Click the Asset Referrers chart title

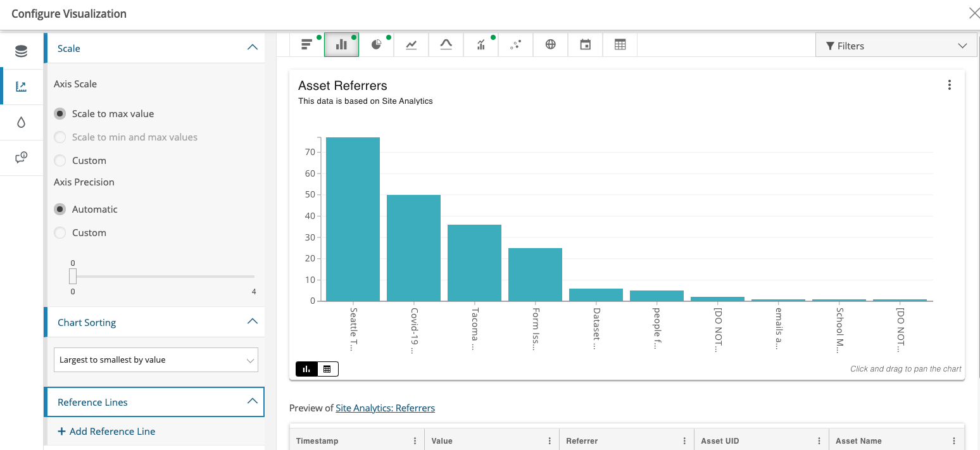[342, 85]
